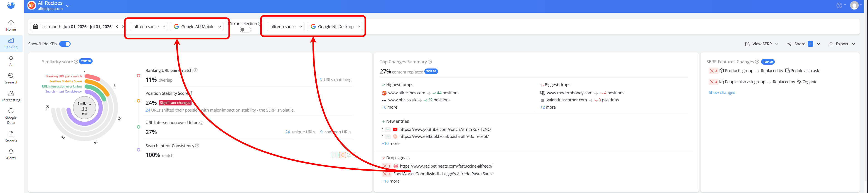
Task: Open Alerts bell in the sidebar
Action: coord(11,154)
